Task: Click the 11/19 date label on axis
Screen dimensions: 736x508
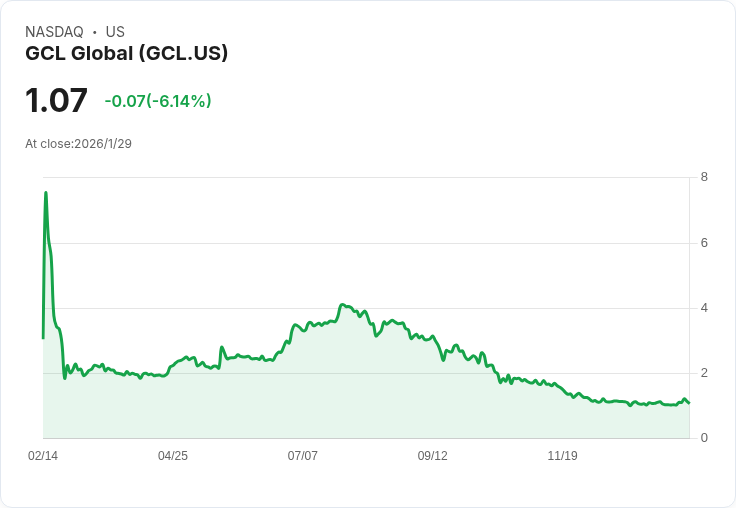Action: point(562,455)
